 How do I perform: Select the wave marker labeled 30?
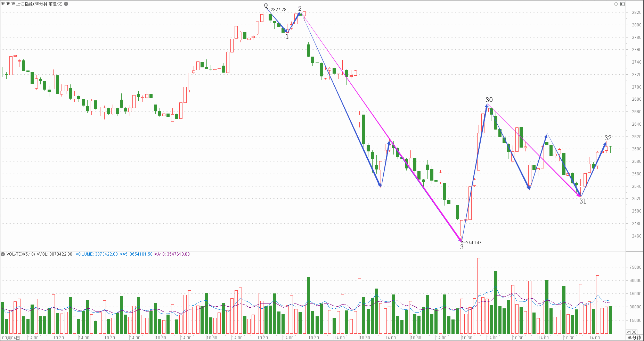(489, 100)
